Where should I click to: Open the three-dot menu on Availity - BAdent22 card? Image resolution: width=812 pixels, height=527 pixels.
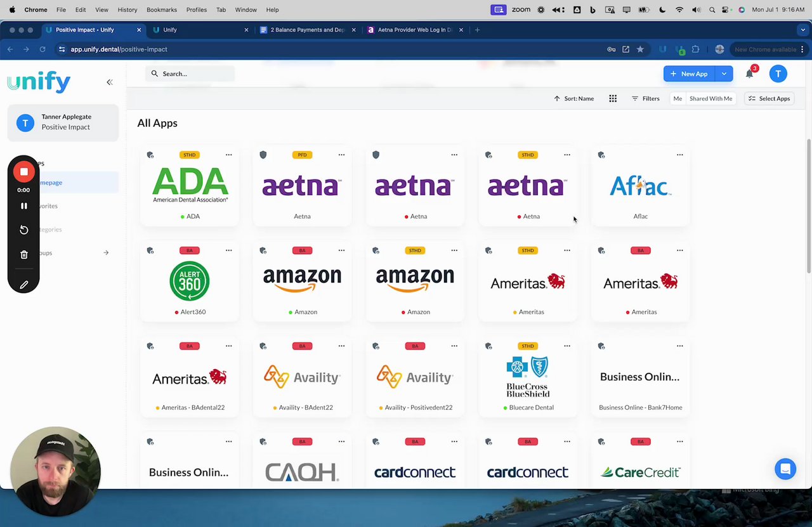(x=341, y=346)
